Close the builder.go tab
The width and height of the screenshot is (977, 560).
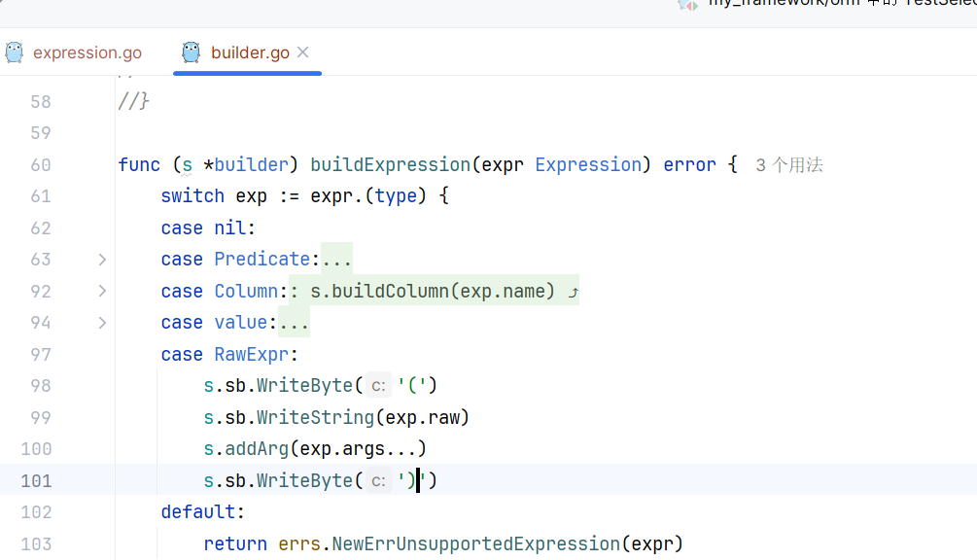pos(302,52)
